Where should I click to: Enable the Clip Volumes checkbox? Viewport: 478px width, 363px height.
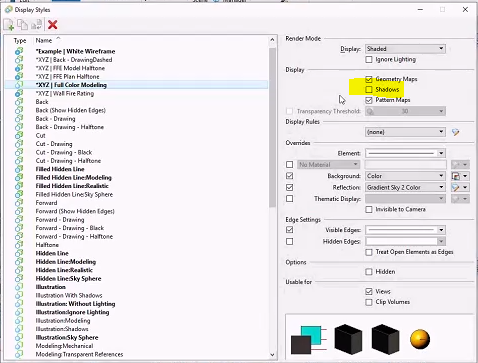[369, 302]
